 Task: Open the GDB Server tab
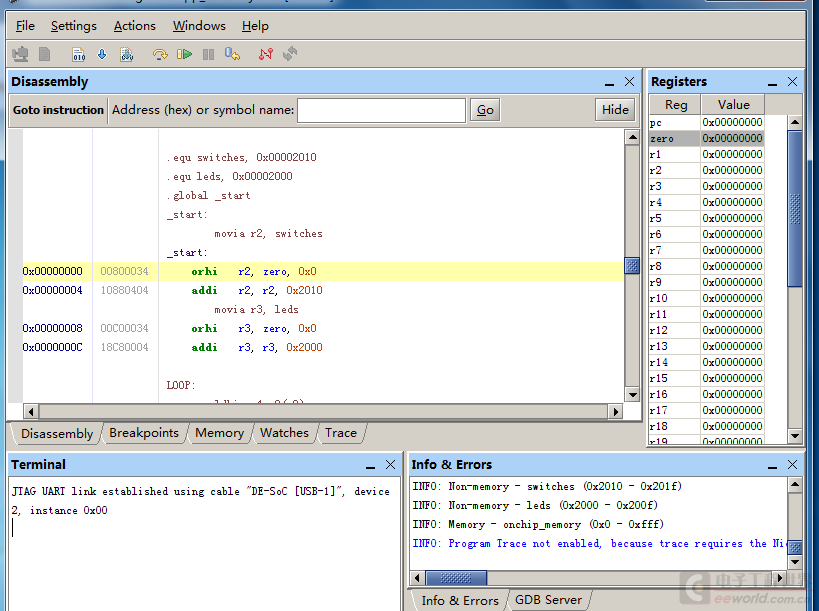point(547,600)
